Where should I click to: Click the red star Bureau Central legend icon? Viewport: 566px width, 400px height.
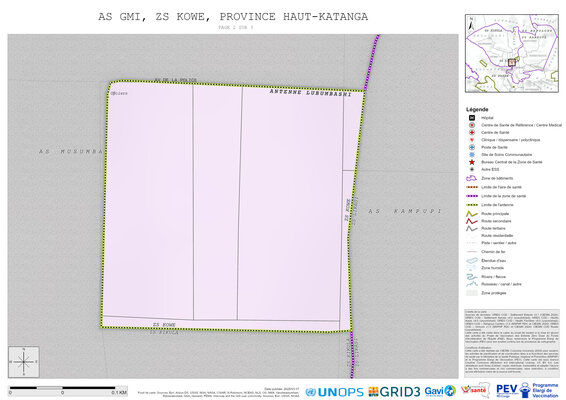(471, 162)
